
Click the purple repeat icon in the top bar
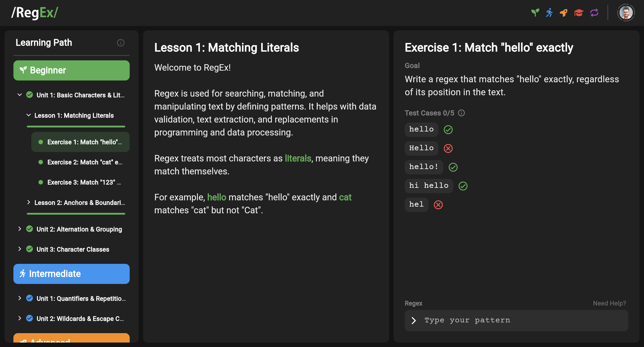click(x=594, y=13)
